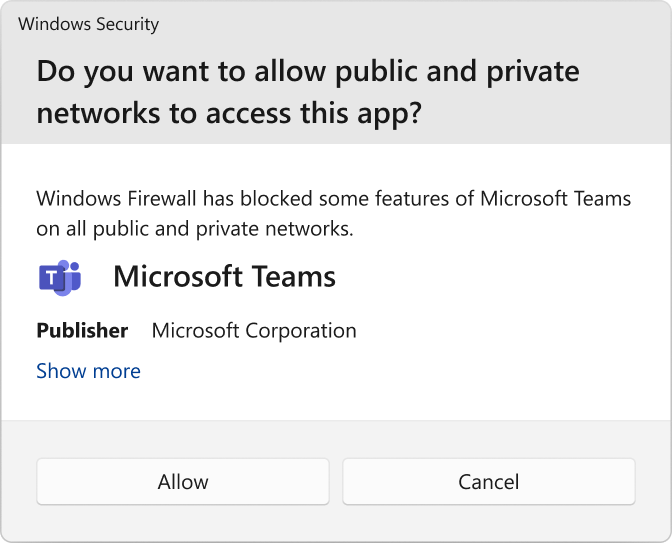The width and height of the screenshot is (672, 543).
Task: Click "networks to access this app?" heading line
Action: pos(229,113)
